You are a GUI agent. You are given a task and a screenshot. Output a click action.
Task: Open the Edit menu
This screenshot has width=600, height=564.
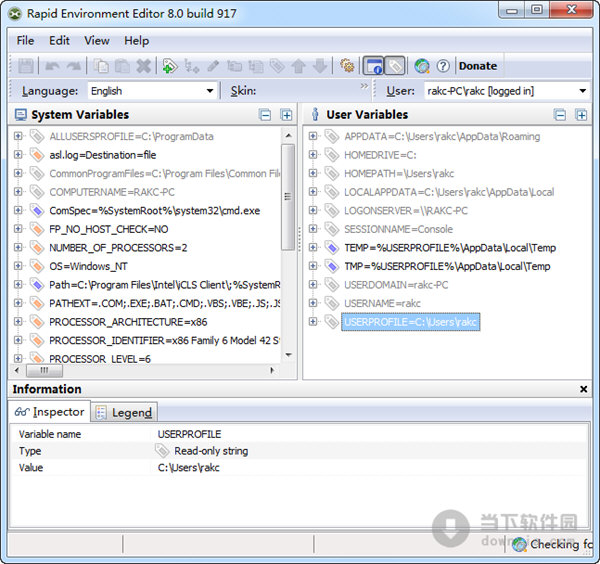coord(59,41)
